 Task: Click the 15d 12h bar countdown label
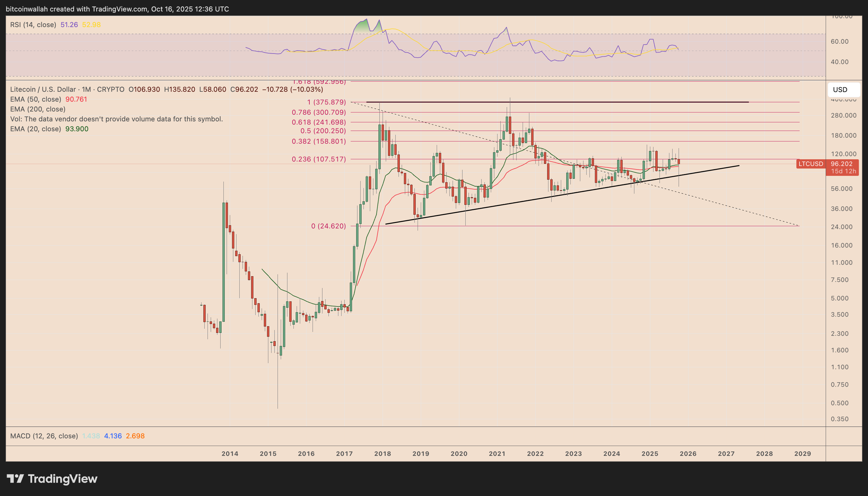843,171
